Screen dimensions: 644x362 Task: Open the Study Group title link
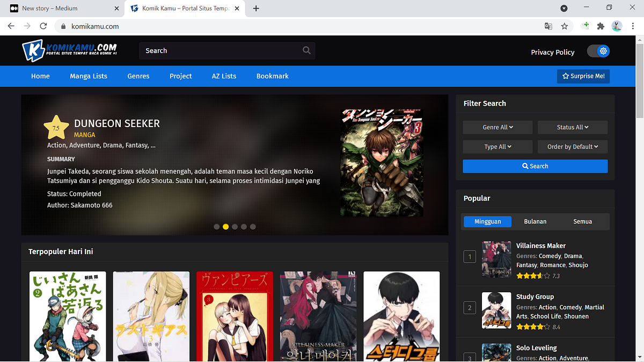(535, 297)
